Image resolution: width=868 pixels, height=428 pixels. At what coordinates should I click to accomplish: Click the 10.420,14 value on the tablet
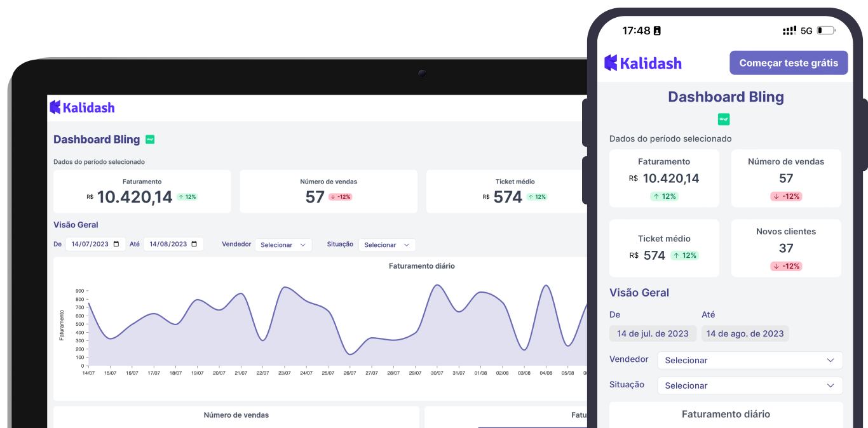135,197
